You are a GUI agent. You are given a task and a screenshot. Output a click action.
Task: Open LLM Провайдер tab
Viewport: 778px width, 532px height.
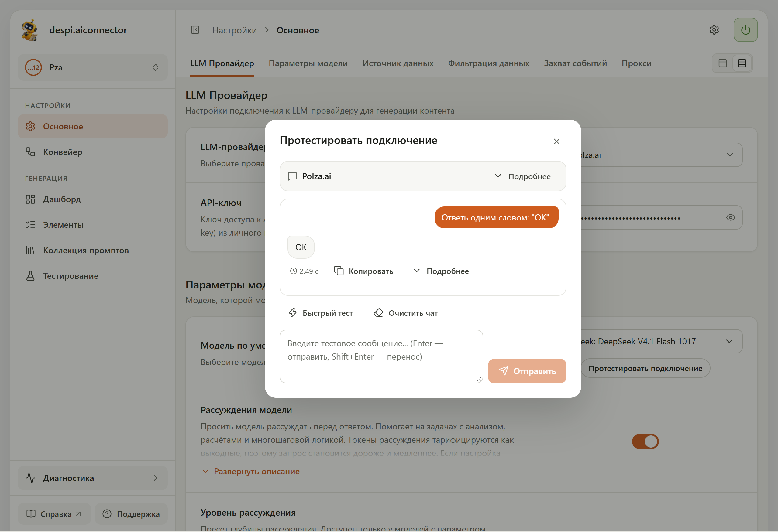point(222,63)
